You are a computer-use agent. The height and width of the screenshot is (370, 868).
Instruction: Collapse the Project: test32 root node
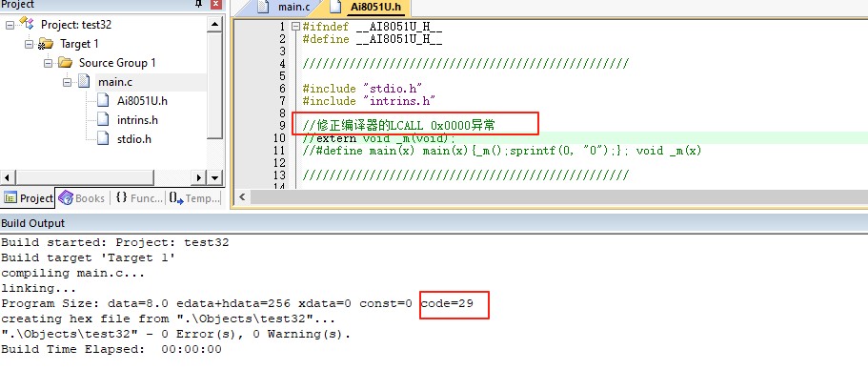(x=10, y=25)
